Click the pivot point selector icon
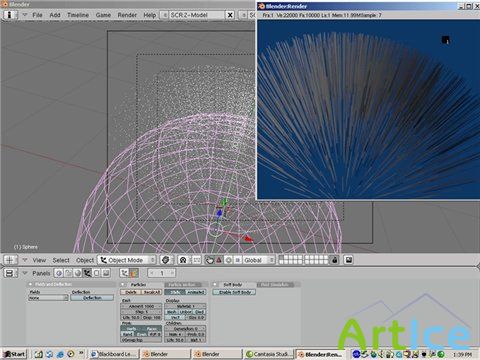This screenshot has height=360, width=480. pos(183,260)
